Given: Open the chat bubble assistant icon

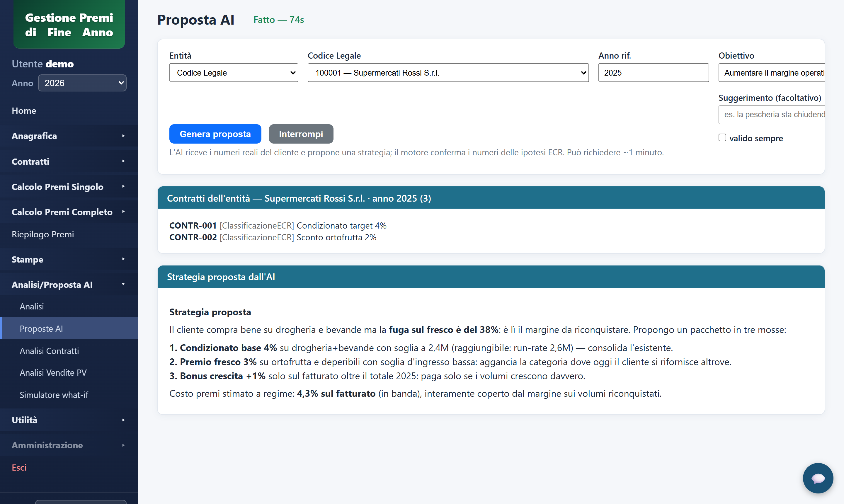Looking at the screenshot, I should tap(818, 478).
